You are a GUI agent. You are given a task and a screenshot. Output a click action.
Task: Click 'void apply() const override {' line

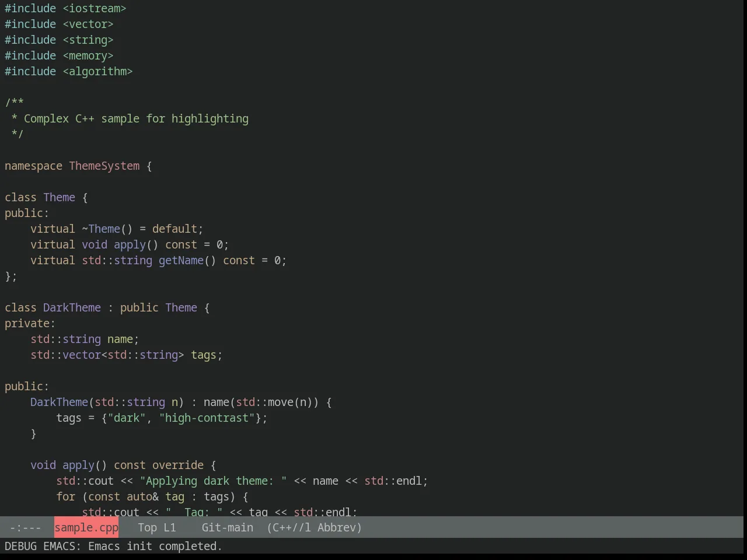click(x=123, y=465)
